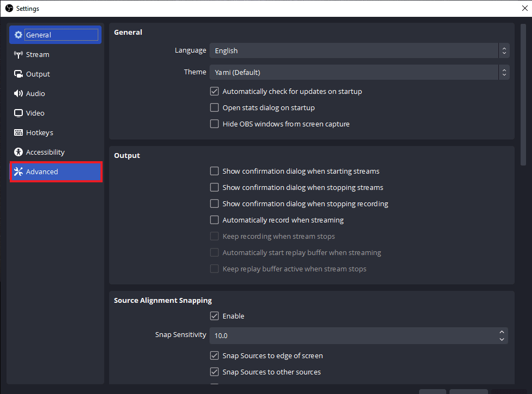Click the Snap Sensitivity value field
The image size is (532, 394).
353,335
